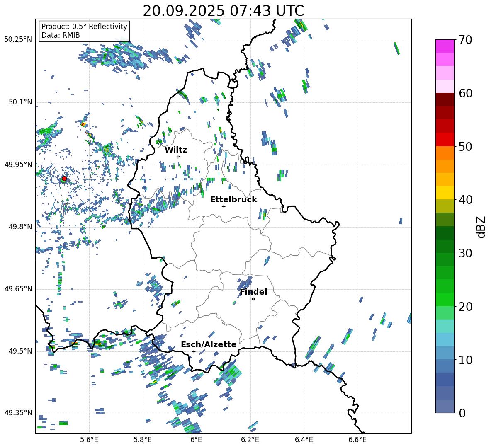Click the Findel city label

pyautogui.click(x=253, y=292)
